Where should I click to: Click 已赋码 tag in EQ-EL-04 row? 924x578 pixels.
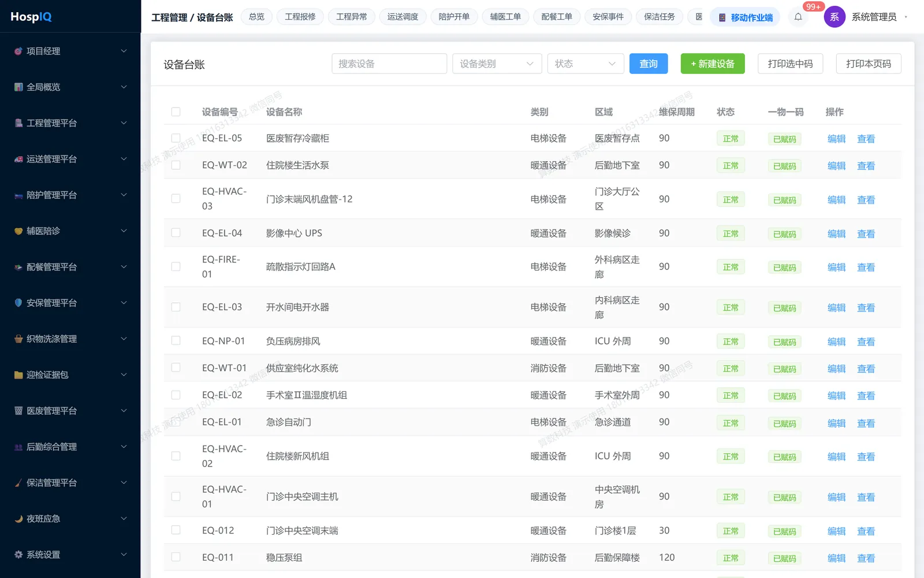pyautogui.click(x=784, y=234)
